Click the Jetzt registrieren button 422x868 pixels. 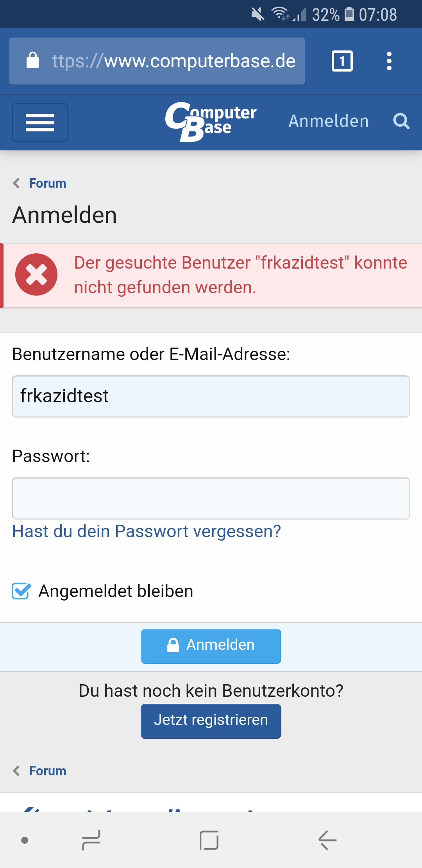pyautogui.click(x=211, y=721)
